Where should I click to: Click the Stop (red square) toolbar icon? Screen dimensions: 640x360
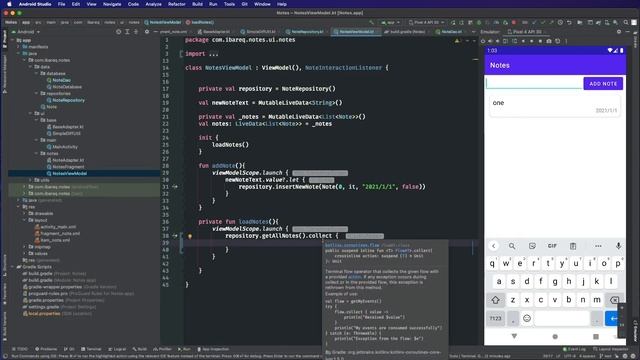[x=514, y=22]
